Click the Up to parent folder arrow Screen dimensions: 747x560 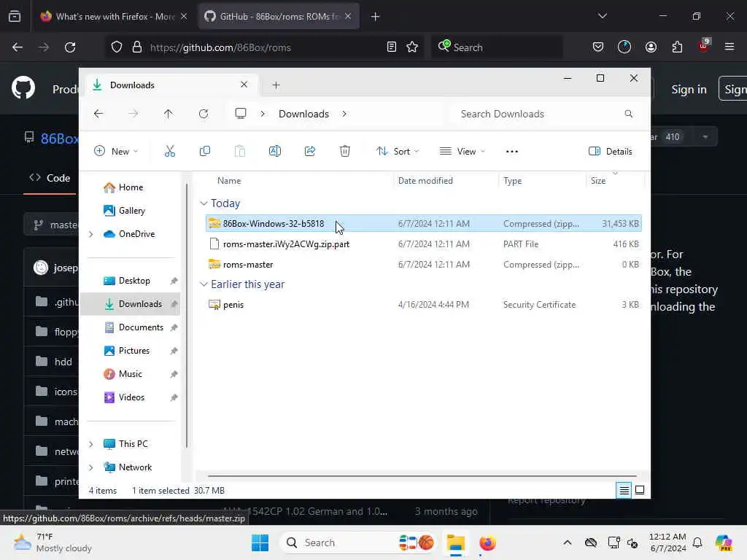[169, 114]
